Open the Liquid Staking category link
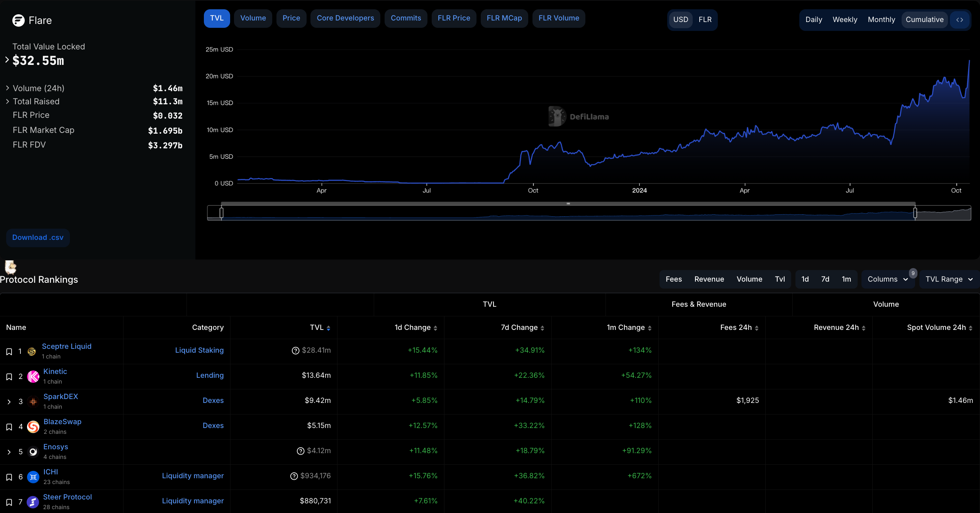980x513 pixels. pyautogui.click(x=199, y=350)
